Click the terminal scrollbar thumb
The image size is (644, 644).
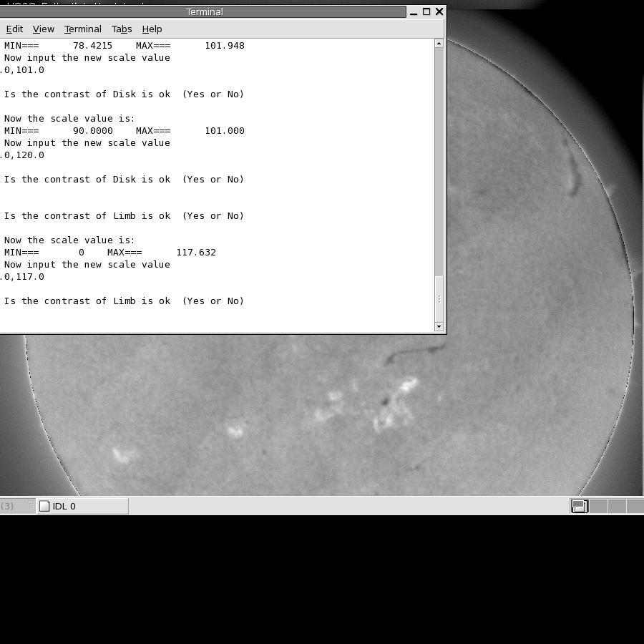[x=439, y=298]
